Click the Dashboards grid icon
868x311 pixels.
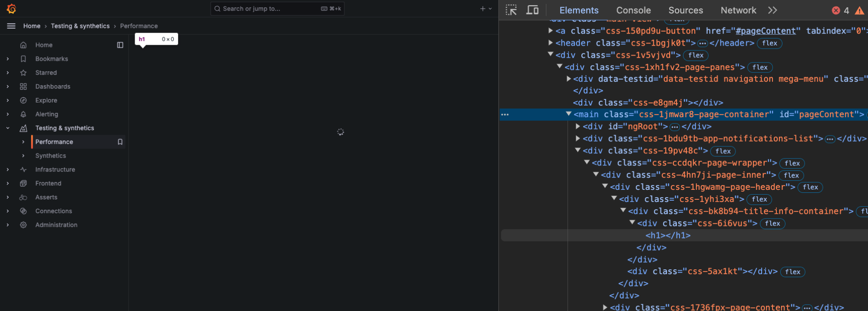pos(23,87)
